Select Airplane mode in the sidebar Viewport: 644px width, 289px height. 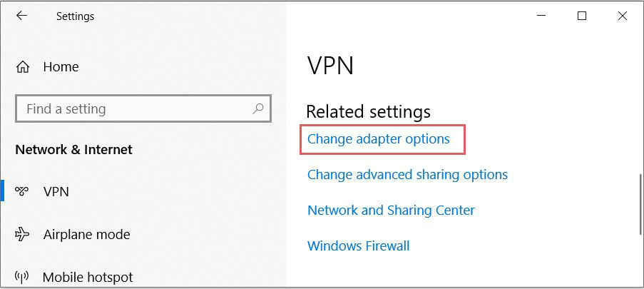point(87,234)
